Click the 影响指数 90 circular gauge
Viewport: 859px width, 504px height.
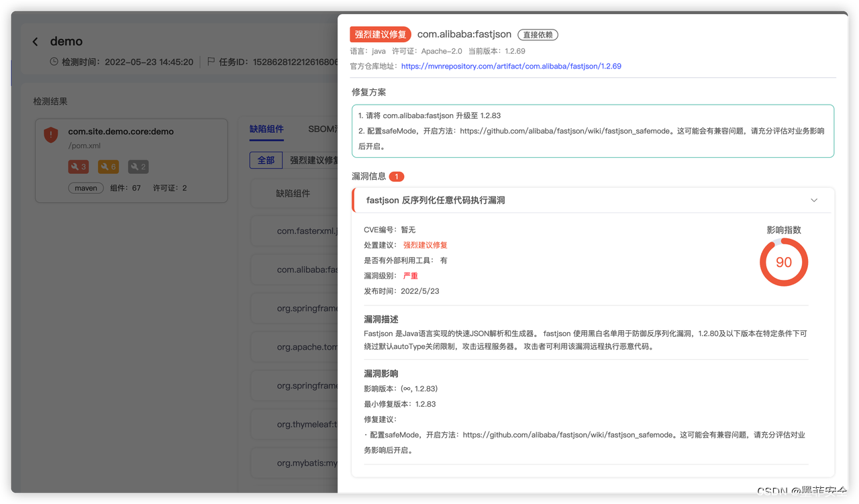(x=784, y=262)
